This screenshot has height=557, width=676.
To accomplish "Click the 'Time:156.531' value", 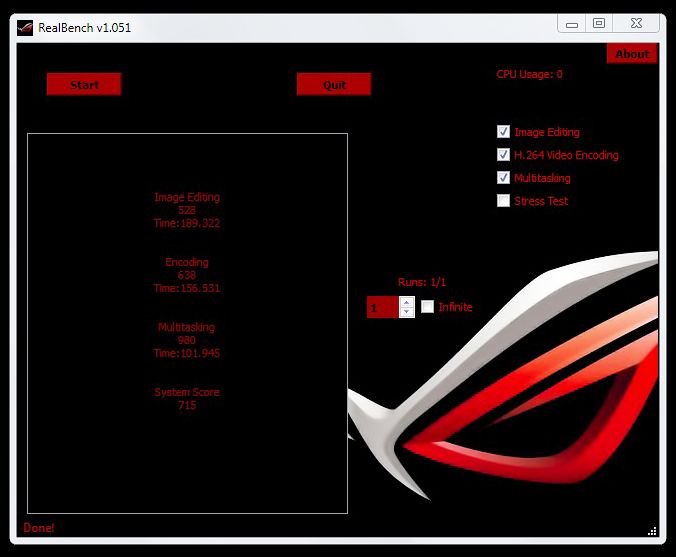I will [187, 288].
